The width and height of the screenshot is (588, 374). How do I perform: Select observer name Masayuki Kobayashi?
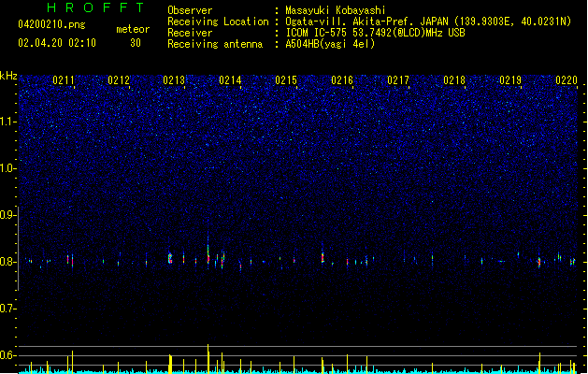[336, 10]
